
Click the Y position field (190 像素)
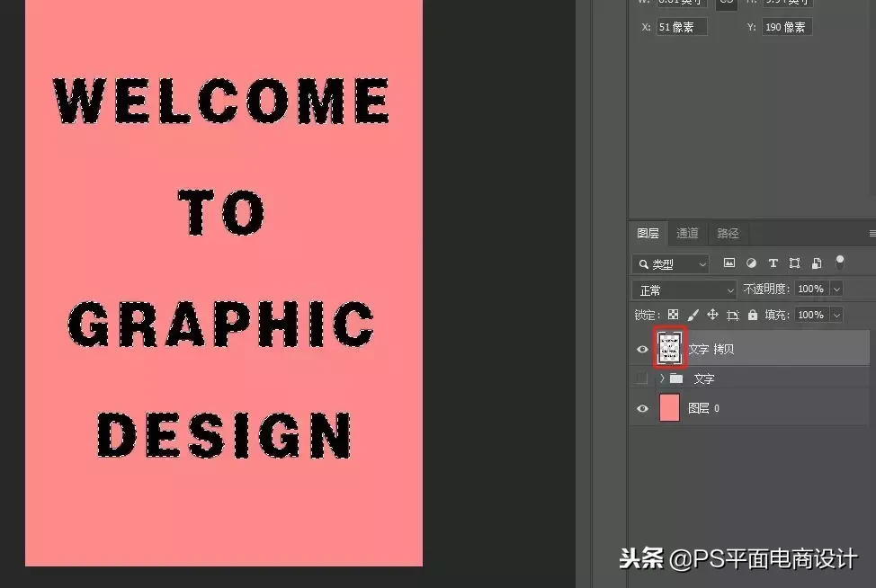click(787, 27)
